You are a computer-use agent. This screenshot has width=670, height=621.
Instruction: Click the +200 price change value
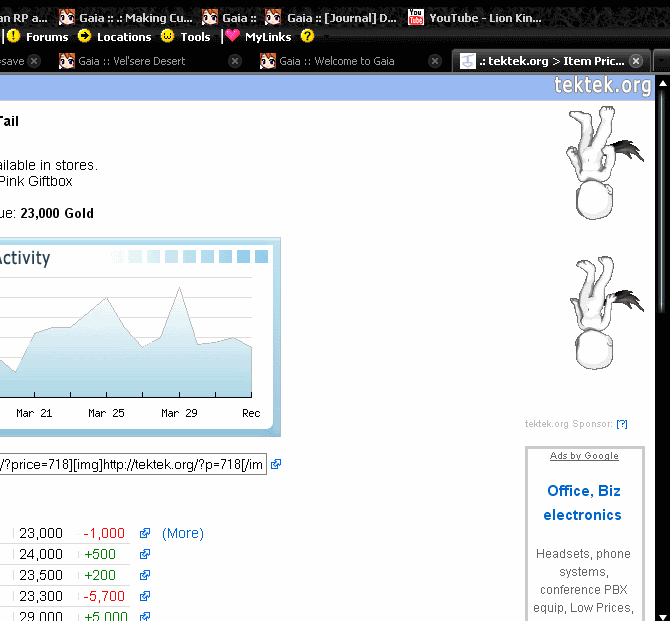coord(100,575)
